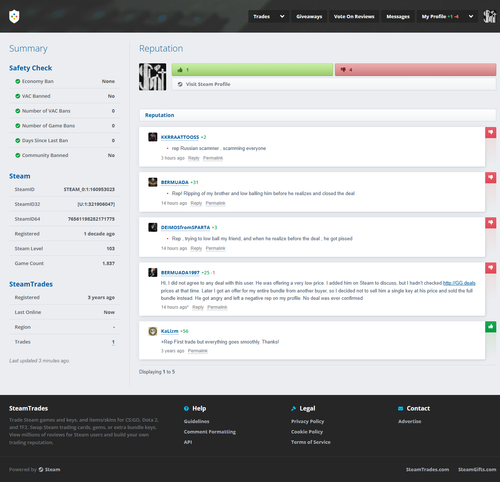Click BERMUADA1997 avatar
Viewport: 500px width, 482px height.
click(153, 272)
